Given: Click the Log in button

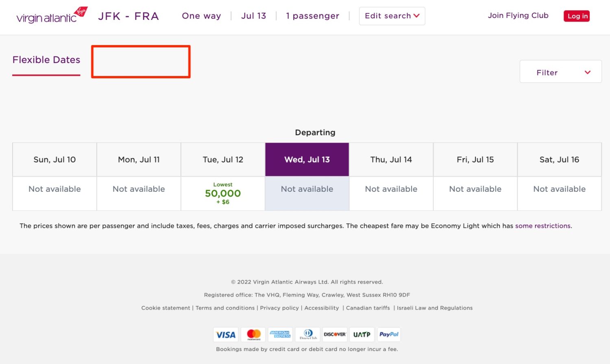Looking at the screenshot, I should coord(577,16).
